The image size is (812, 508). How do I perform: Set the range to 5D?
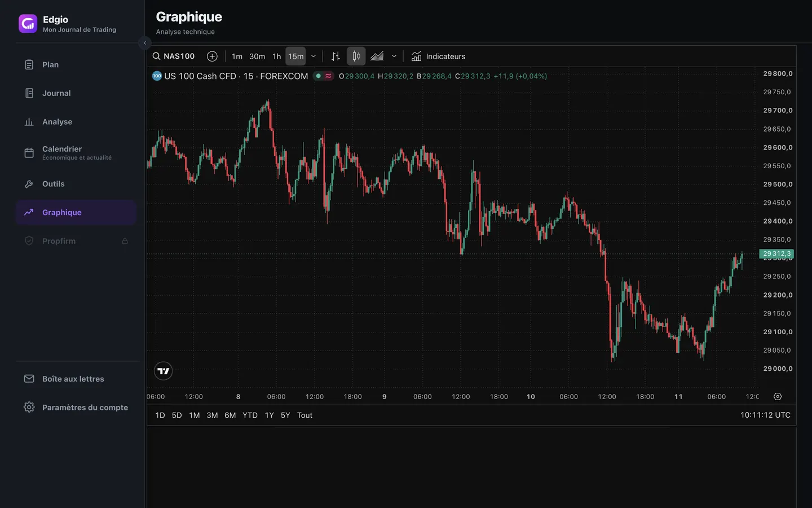click(x=176, y=415)
